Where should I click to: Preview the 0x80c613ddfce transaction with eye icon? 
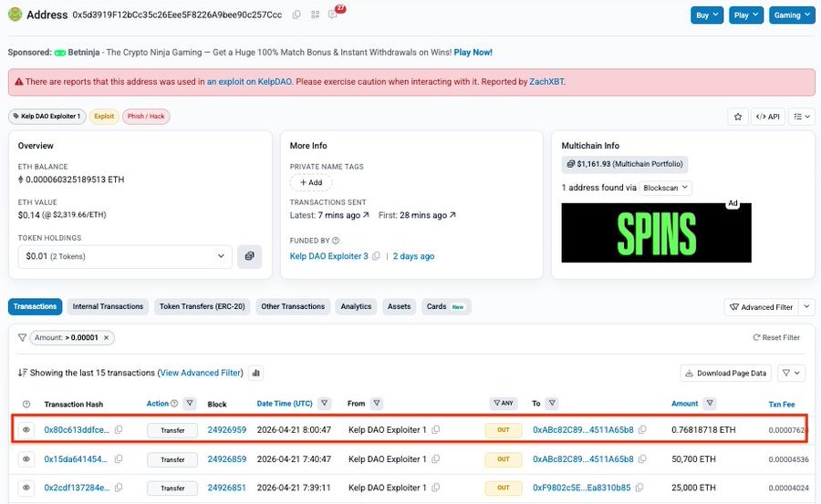click(26, 430)
